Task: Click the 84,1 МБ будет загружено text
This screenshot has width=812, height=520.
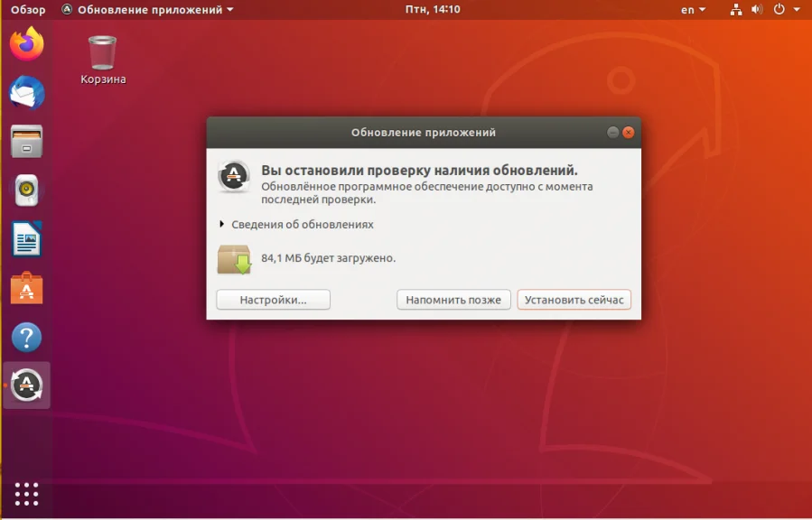Action: (328, 257)
